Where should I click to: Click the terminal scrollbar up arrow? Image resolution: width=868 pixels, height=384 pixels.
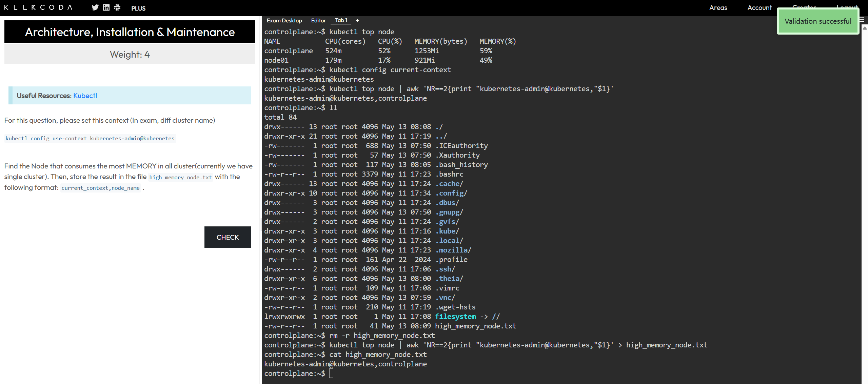tap(864, 28)
